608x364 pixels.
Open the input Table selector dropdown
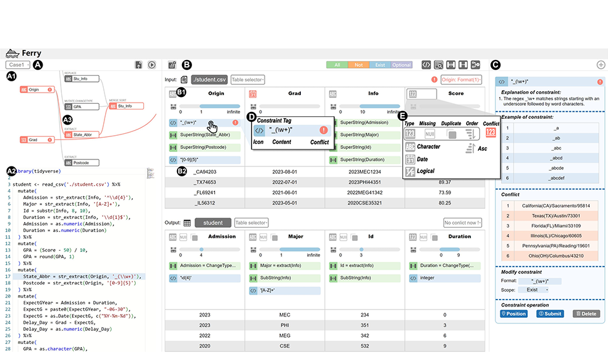point(248,79)
